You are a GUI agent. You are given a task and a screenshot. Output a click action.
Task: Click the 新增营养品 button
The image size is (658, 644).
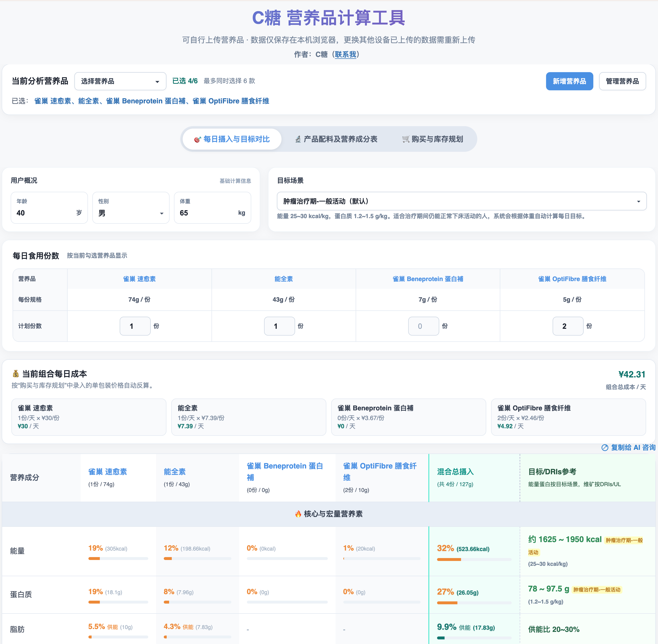coord(569,81)
